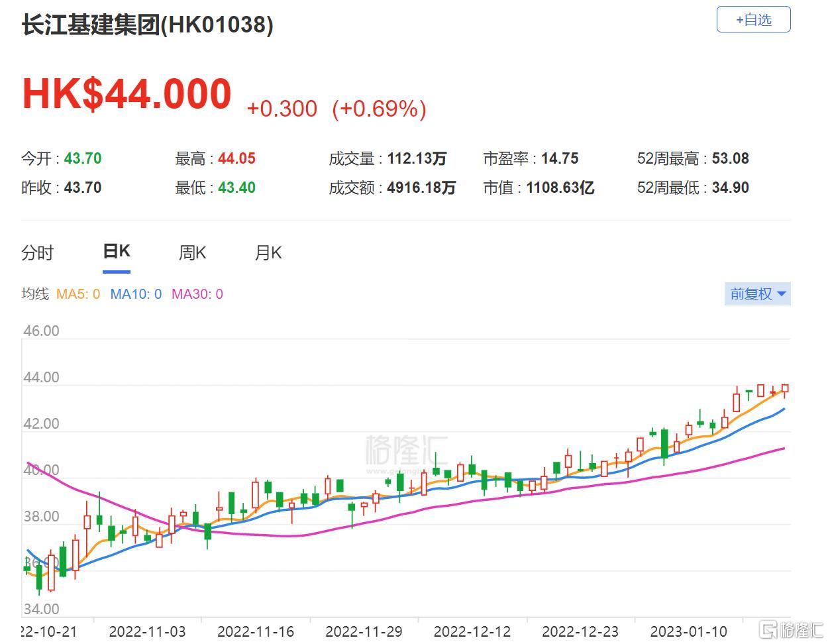Click the 52周最高 value 53.08

pyautogui.click(x=731, y=159)
